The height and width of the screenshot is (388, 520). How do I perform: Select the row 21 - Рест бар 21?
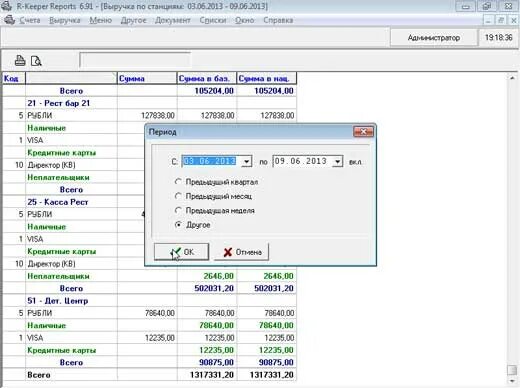149,103
